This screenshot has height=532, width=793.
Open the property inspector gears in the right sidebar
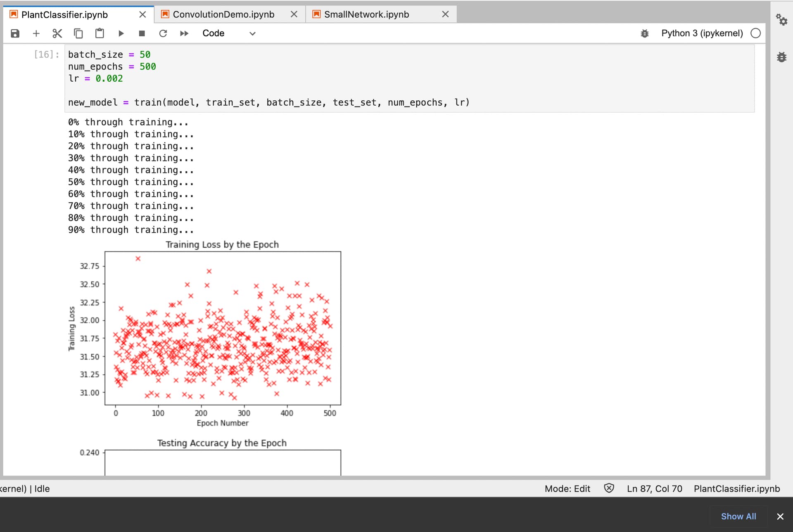click(x=781, y=19)
